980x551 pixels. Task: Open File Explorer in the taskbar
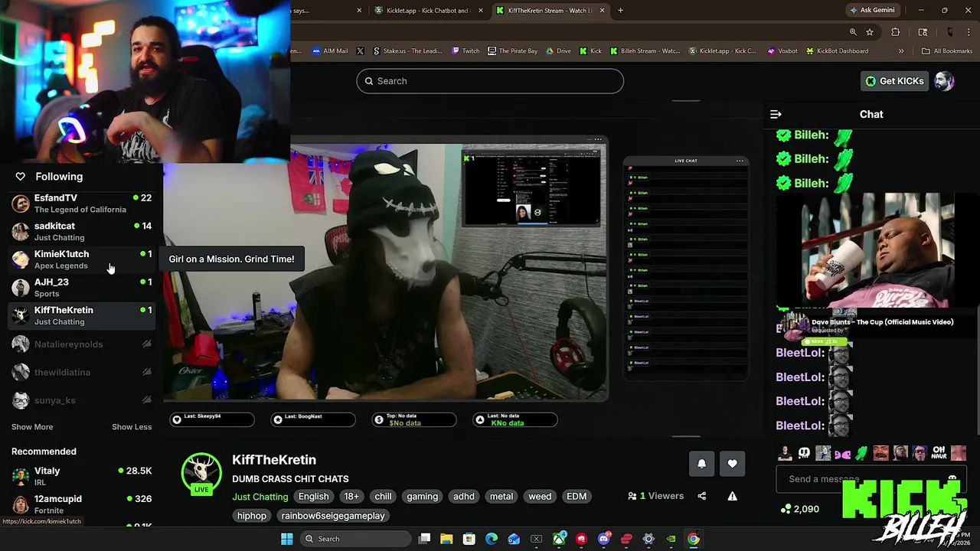coord(446,539)
